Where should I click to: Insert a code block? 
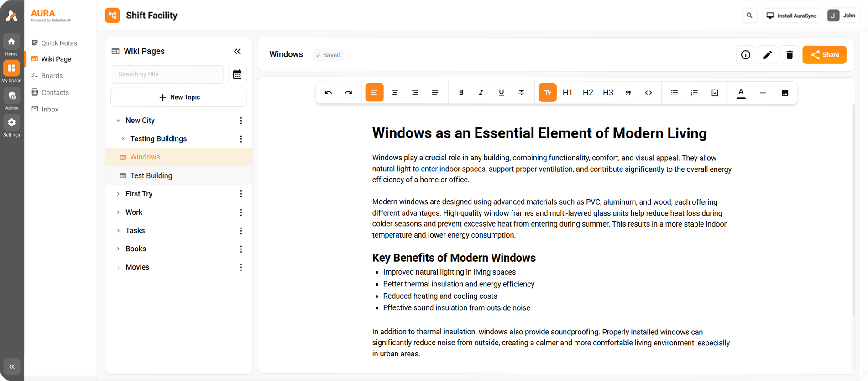pos(648,93)
